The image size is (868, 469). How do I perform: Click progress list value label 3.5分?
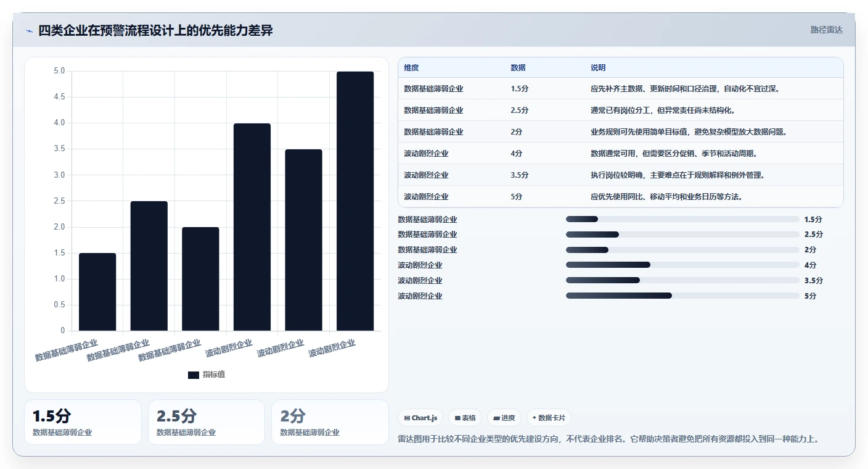[814, 281]
